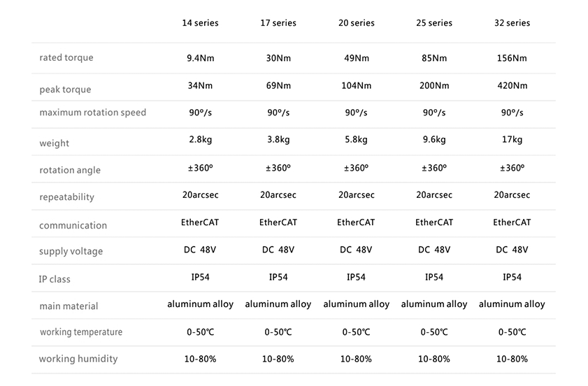The width and height of the screenshot is (588, 386).
Task: Click the 156Nm rated torque value
Action: point(512,58)
